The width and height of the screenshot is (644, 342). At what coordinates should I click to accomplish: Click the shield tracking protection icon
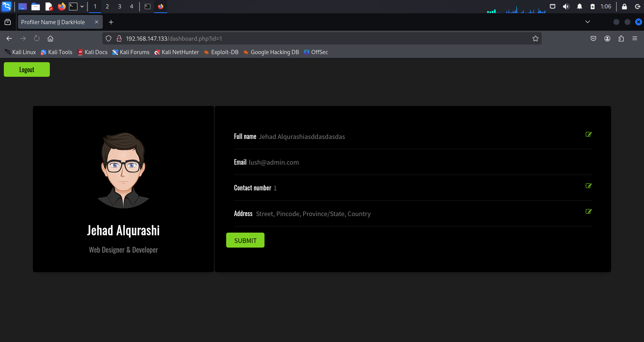click(x=108, y=38)
